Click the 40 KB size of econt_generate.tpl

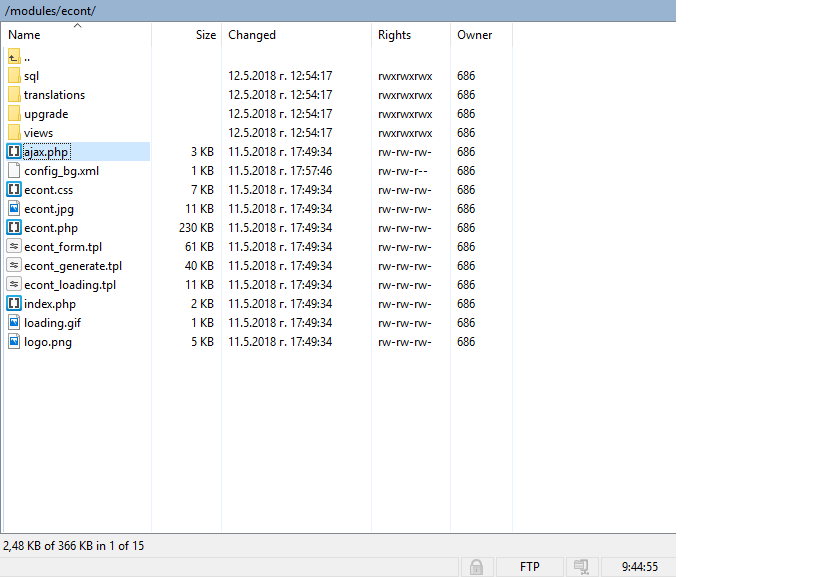199,266
